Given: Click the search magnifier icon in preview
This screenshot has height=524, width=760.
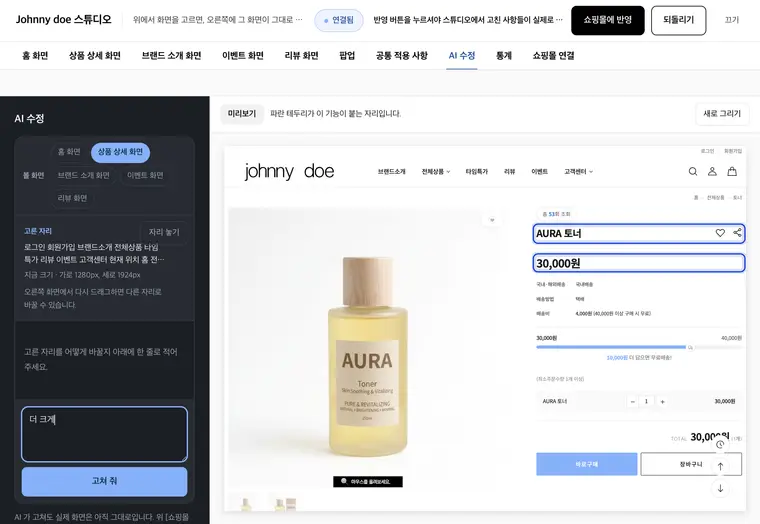Looking at the screenshot, I should coord(693,171).
